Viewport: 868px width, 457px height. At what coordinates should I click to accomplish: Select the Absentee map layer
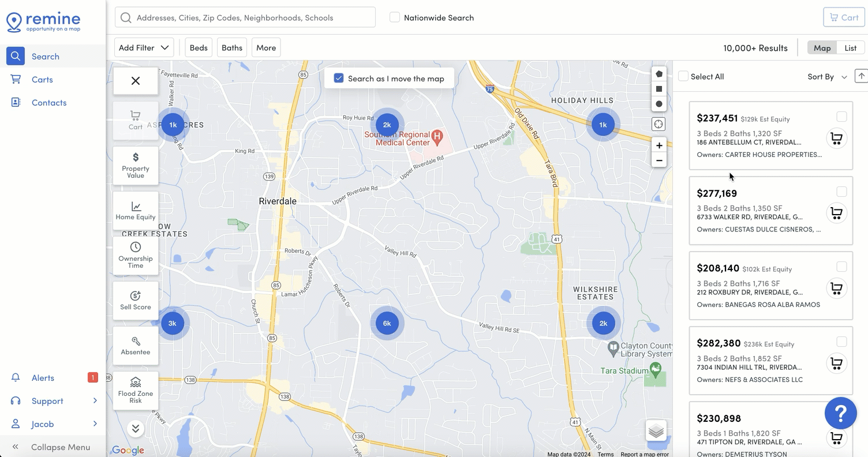(x=136, y=346)
